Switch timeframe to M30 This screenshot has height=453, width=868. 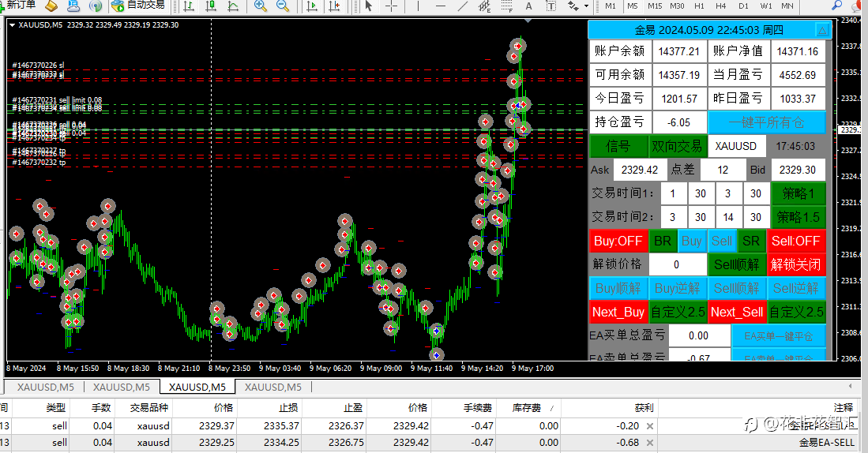[677, 6]
